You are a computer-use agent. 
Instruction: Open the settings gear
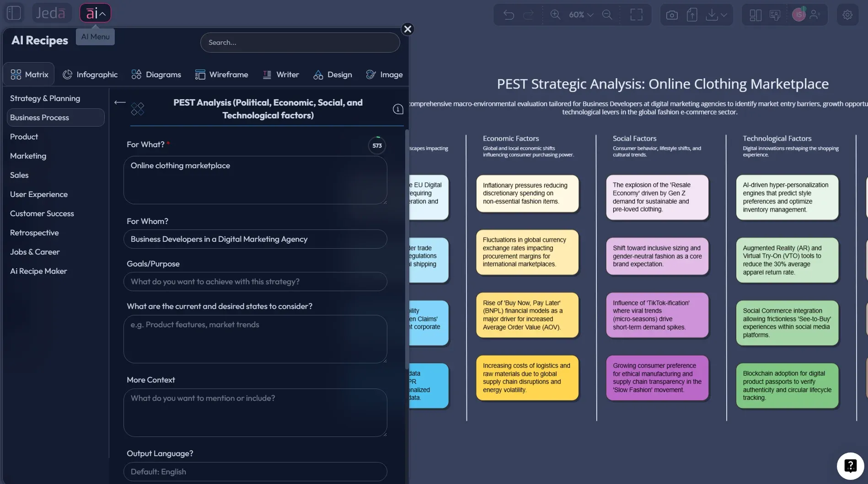pyautogui.click(x=847, y=14)
